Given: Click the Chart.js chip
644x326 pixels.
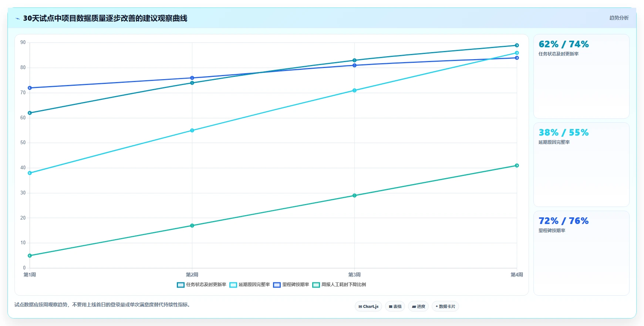Looking at the screenshot, I should point(368,306).
